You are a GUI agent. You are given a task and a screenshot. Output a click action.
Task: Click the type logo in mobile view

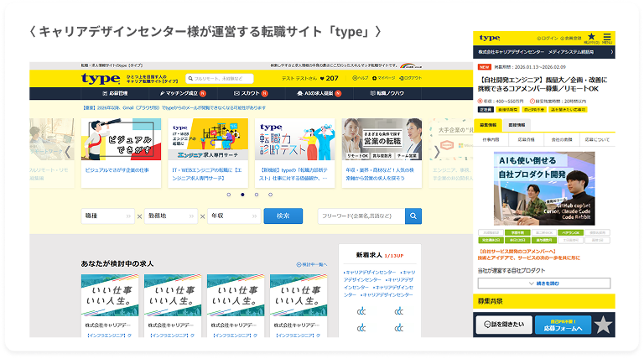coord(490,38)
